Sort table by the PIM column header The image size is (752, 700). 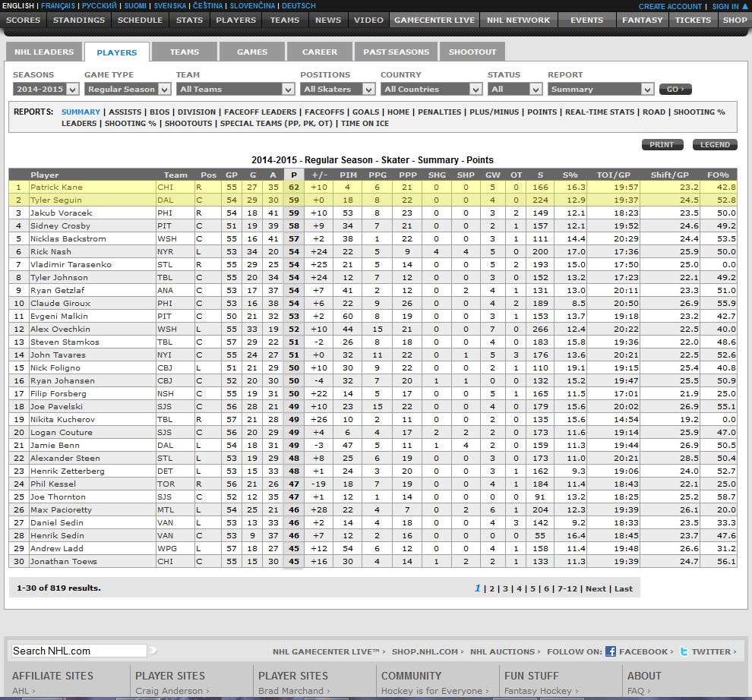pos(348,175)
